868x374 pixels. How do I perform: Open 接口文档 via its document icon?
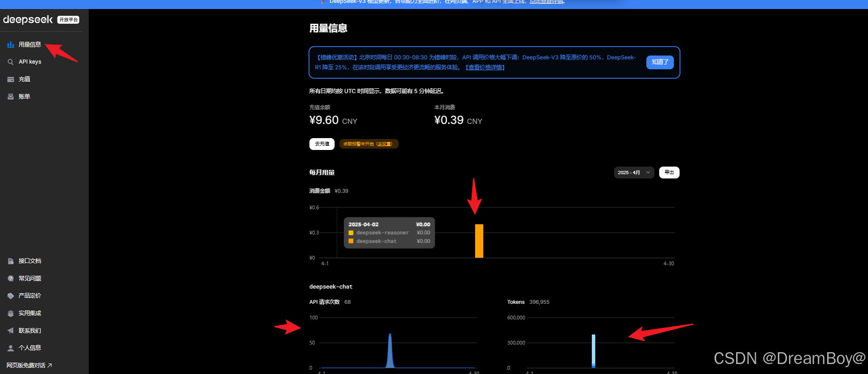point(10,261)
